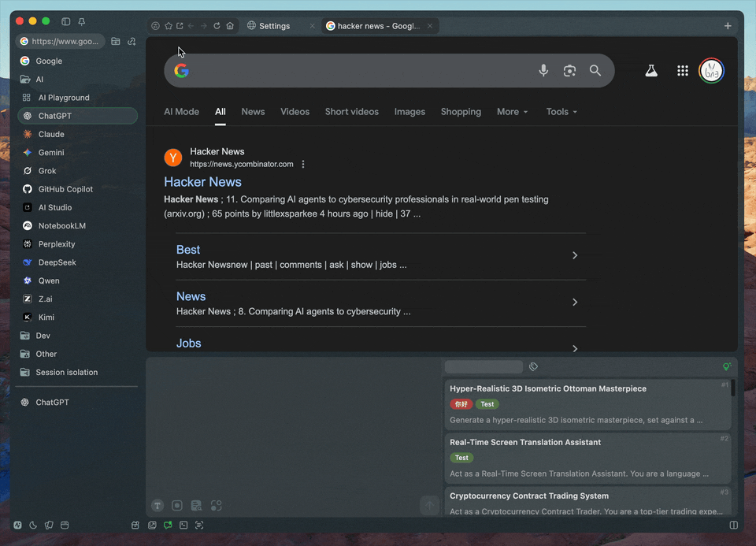The width and height of the screenshot is (756, 546).
Task: Open the three-dot menu for Hacker News result
Action: tap(303, 165)
